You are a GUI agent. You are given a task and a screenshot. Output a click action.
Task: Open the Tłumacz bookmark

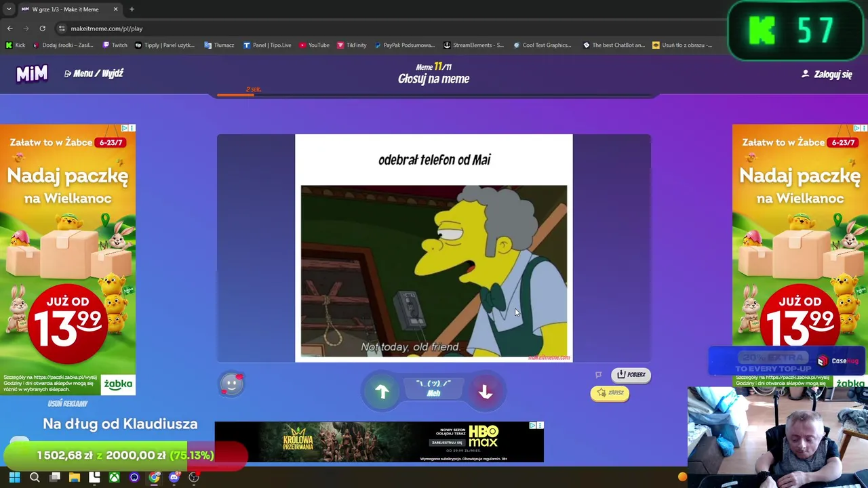coord(219,45)
